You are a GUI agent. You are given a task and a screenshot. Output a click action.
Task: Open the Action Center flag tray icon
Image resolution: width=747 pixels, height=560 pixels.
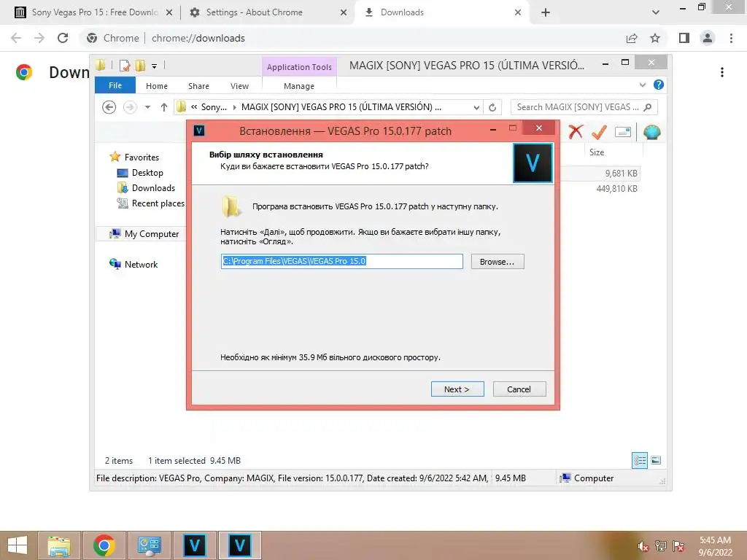(x=678, y=546)
